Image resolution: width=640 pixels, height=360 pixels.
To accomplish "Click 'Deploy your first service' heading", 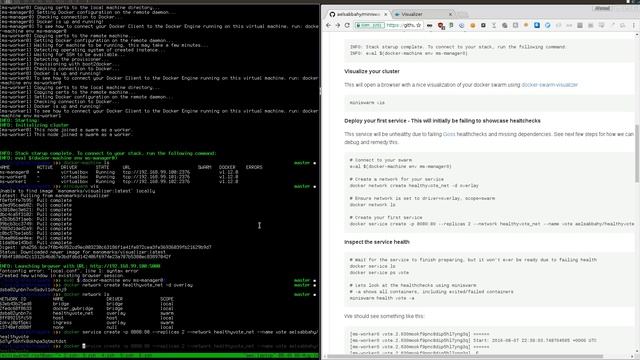I will tap(442, 121).
